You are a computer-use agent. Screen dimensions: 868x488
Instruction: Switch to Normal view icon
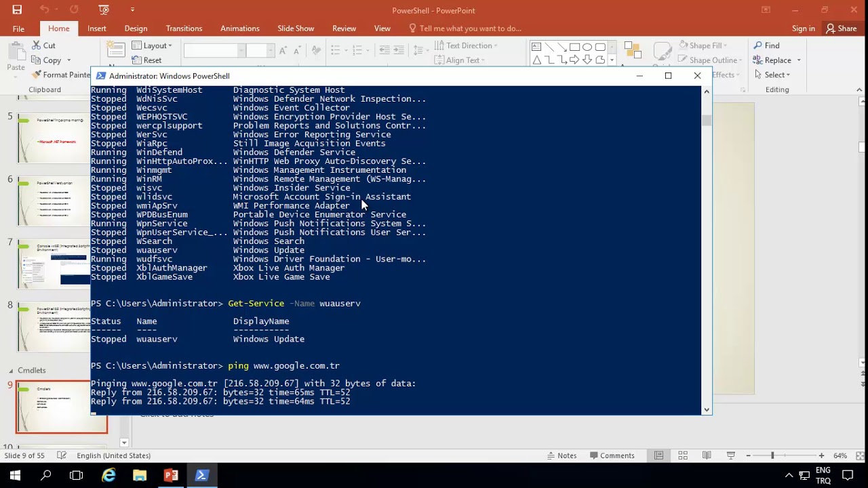[x=658, y=455]
